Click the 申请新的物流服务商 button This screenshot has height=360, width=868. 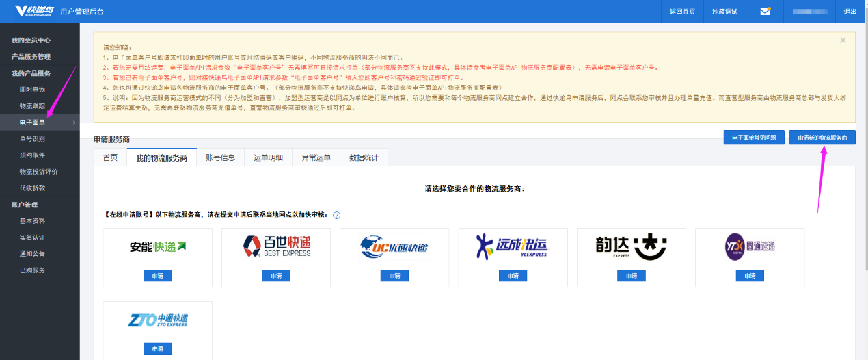tap(822, 138)
